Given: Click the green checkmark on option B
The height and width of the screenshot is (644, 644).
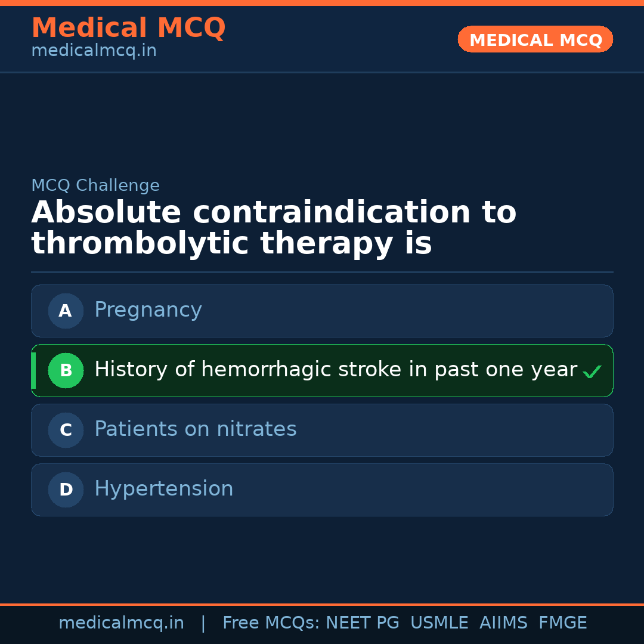Looking at the screenshot, I should pos(592,371).
